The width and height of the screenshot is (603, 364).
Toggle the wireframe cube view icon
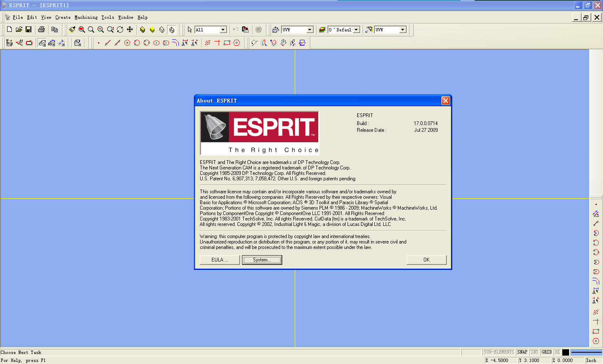(162, 30)
